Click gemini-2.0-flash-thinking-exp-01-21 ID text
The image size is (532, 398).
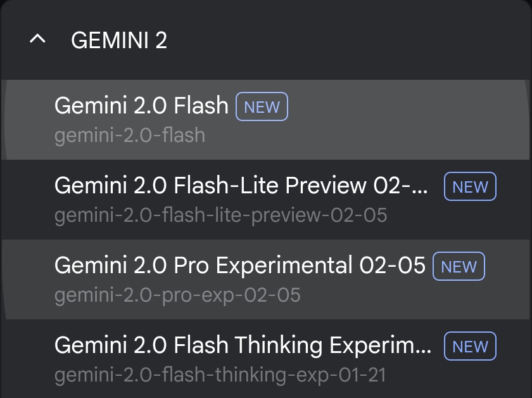point(220,375)
